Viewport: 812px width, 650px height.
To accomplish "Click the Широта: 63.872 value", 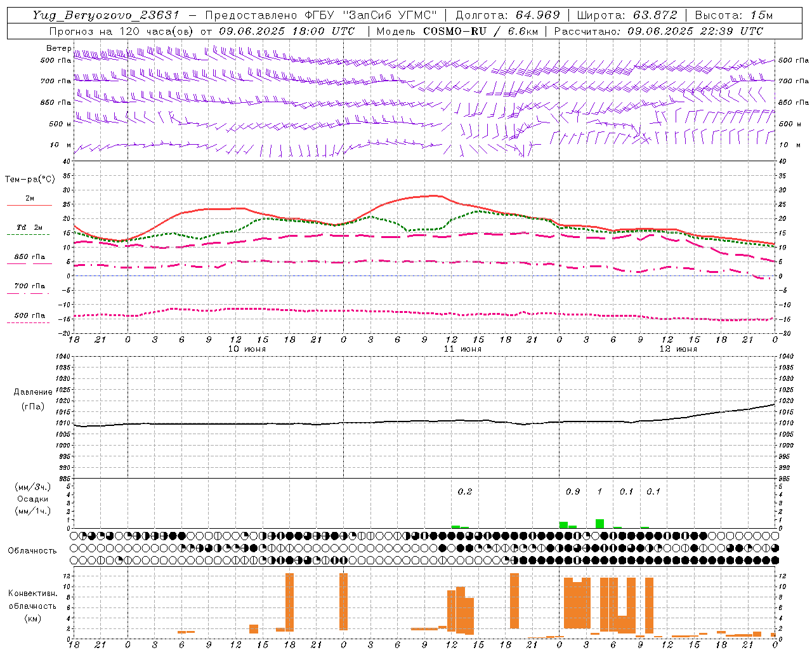I will [x=627, y=15].
